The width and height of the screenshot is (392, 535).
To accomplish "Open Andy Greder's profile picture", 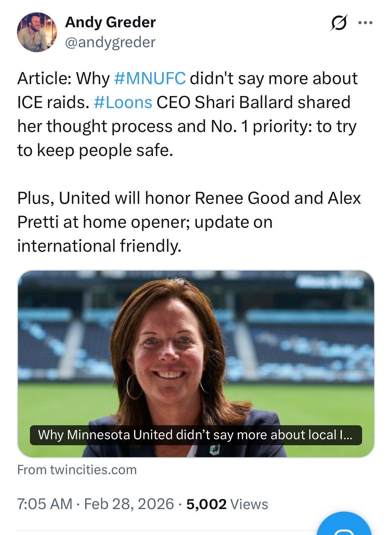I will [37, 32].
